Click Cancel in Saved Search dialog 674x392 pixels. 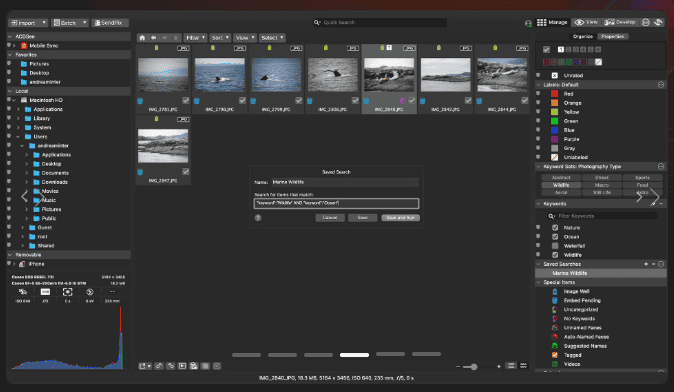[330, 218]
